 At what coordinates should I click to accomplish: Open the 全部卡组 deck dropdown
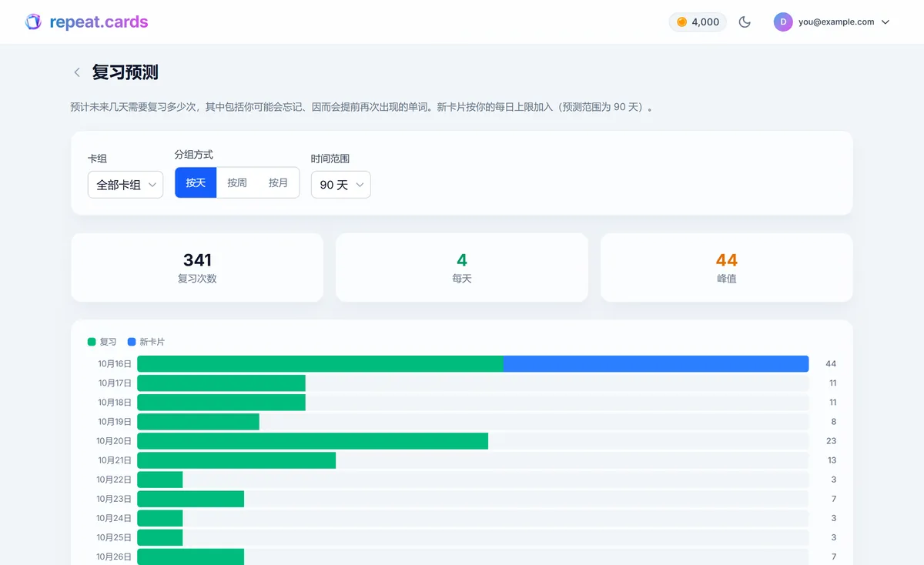(x=126, y=185)
